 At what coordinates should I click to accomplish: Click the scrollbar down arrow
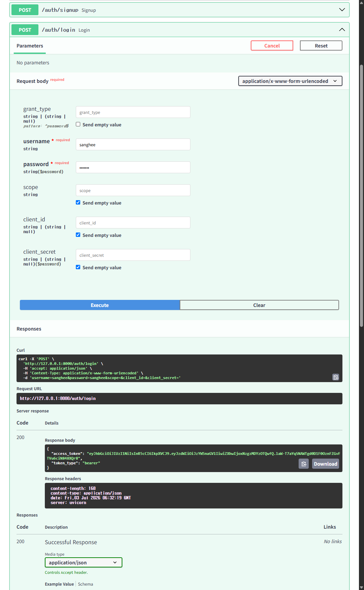(x=361, y=587)
